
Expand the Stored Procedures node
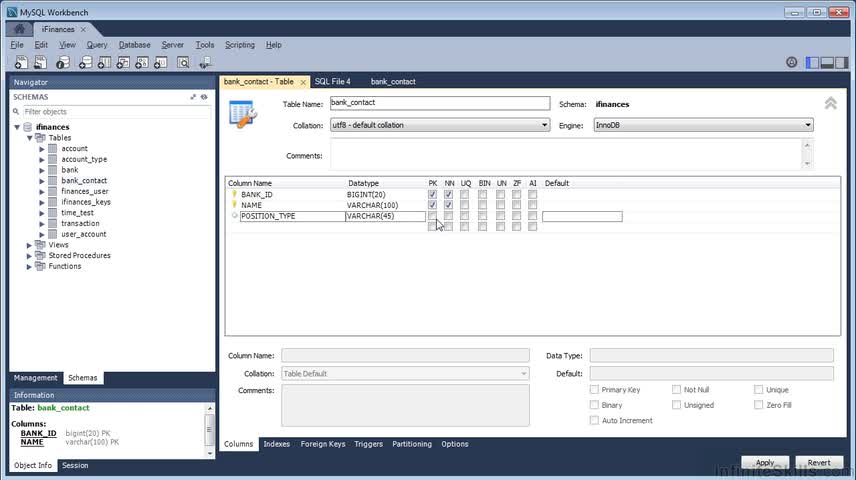[x=29, y=256]
